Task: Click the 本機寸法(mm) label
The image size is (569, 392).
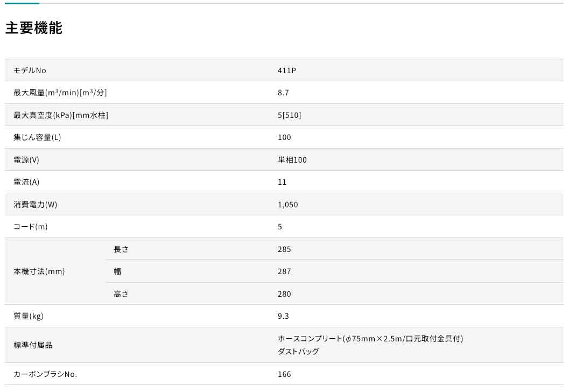Action: 39,271
